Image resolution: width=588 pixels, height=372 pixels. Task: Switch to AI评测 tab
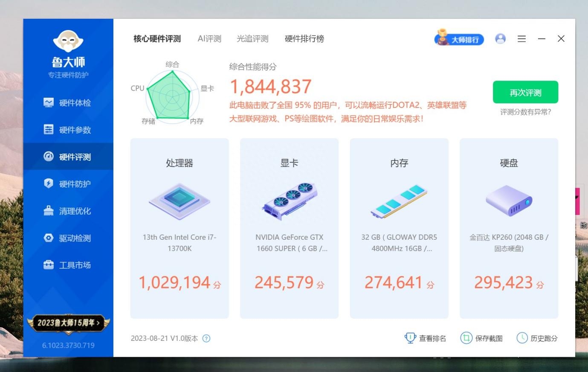(209, 39)
